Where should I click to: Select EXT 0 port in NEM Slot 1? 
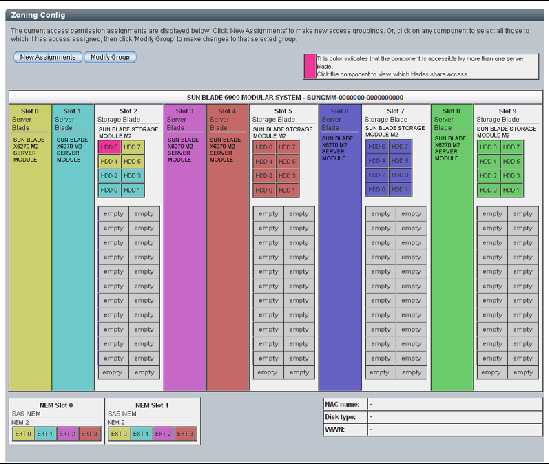(x=119, y=434)
